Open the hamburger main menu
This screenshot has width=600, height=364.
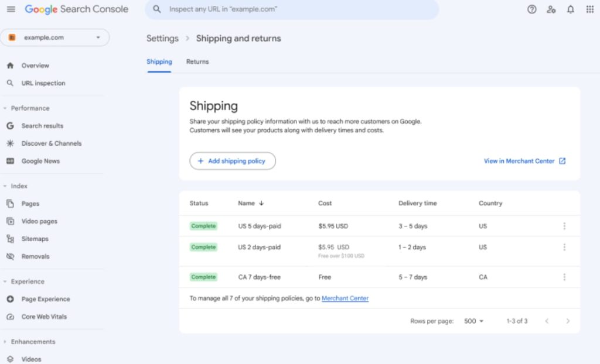pyautogui.click(x=11, y=9)
